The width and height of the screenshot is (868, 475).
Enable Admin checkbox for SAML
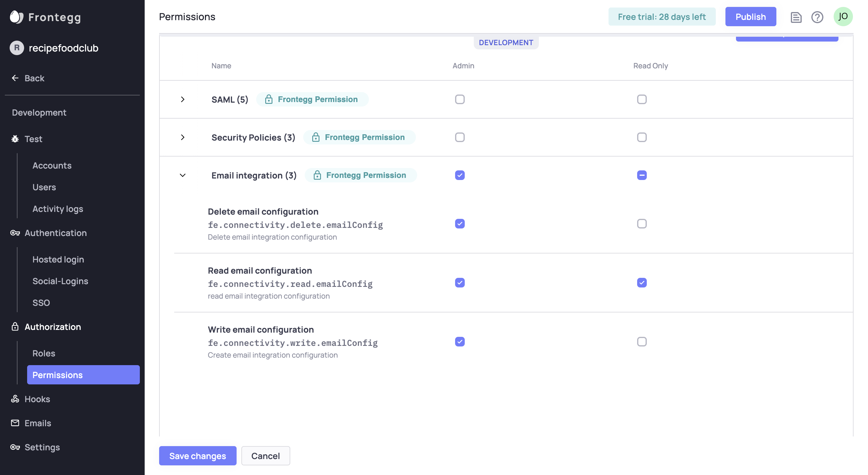coord(460,99)
